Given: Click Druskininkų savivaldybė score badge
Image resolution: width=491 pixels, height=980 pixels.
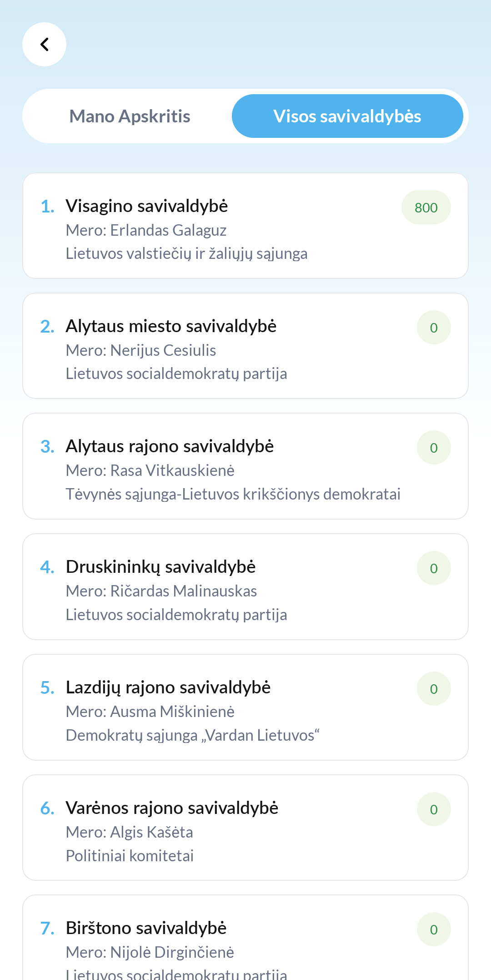Looking at the screenshot, I should point(434,568).
